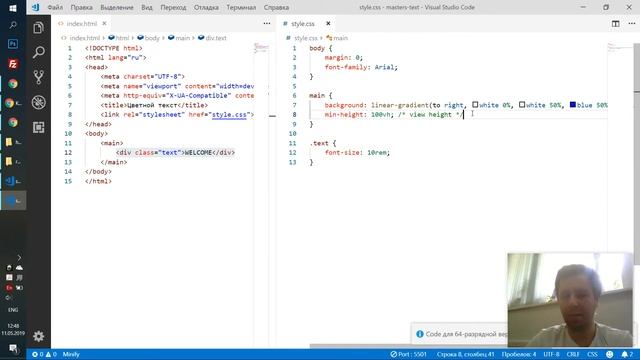640x360 pixels.
Task: Open the Explorer view in activity bar
Action: pos(39,28)
